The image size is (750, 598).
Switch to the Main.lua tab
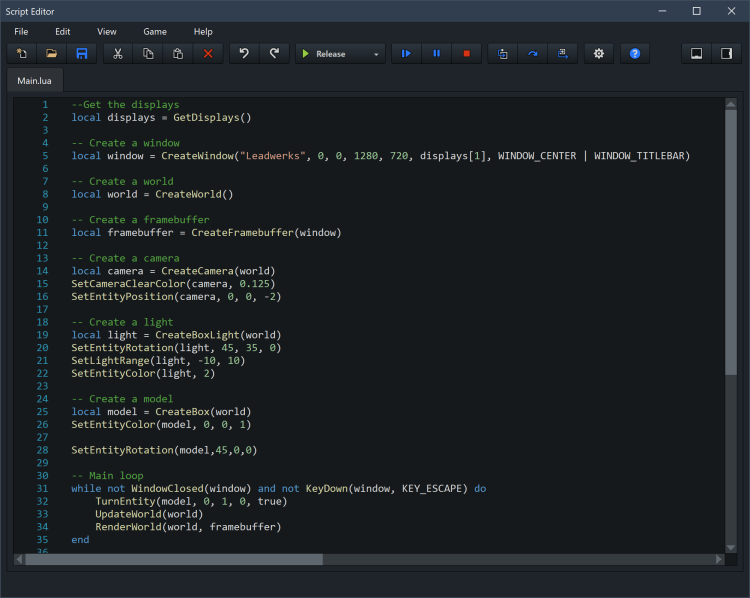tap(35, 80)
